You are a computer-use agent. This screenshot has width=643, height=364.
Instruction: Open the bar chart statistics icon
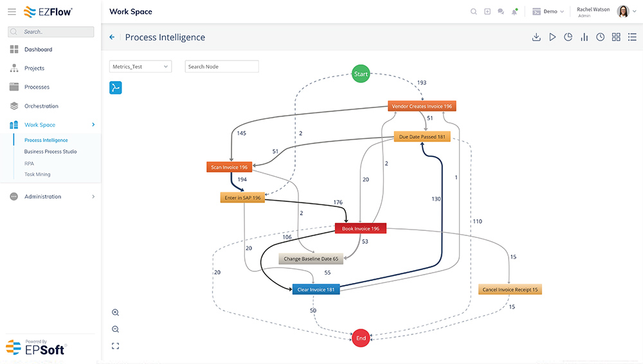click(584, 37)
